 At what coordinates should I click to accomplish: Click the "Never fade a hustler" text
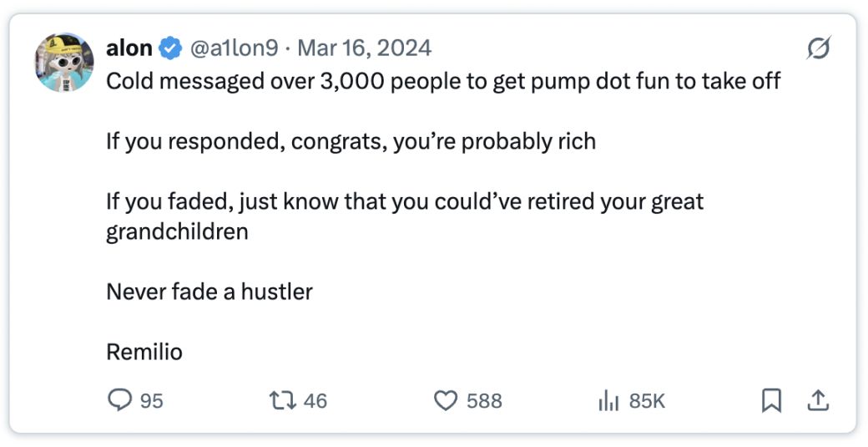point(209,292)
